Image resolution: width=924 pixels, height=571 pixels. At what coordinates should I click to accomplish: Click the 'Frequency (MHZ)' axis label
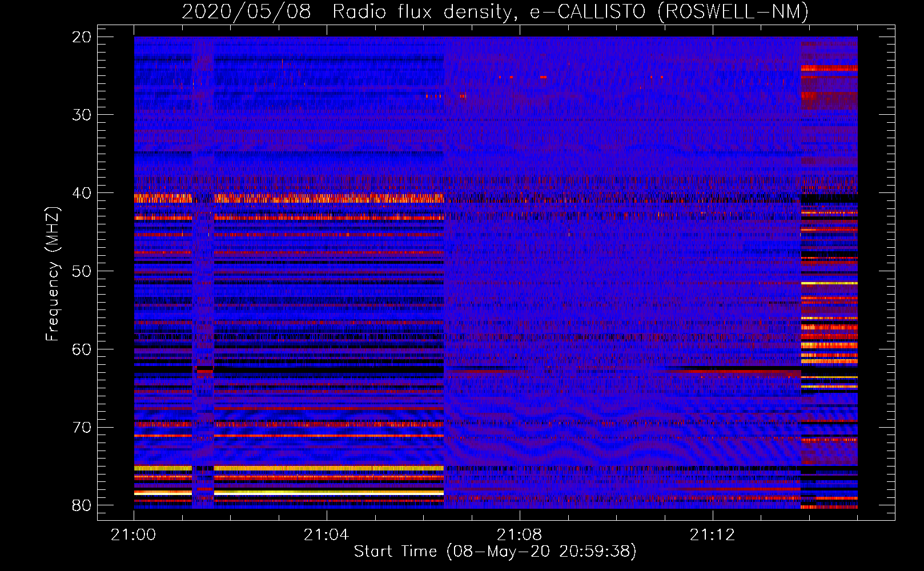click(52, 274)
